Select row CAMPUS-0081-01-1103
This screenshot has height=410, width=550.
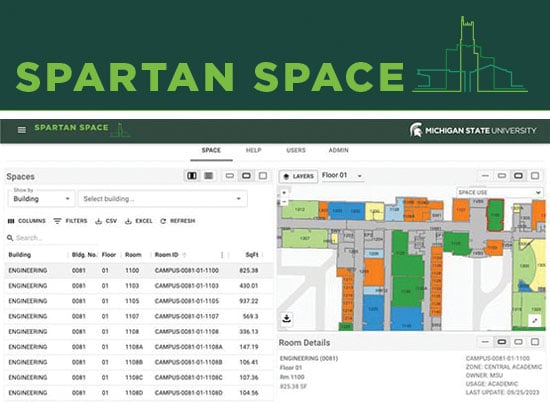139,286
